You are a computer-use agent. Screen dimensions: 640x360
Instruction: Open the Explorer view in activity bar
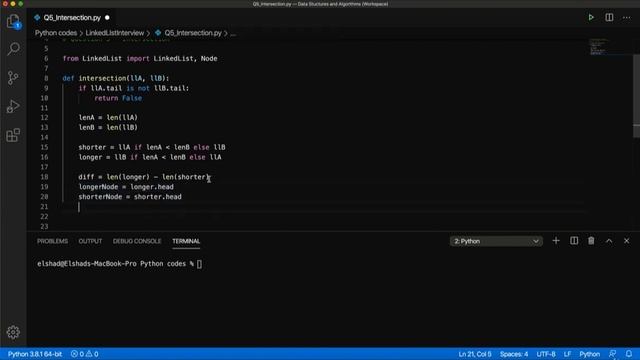tap(13, 21)
